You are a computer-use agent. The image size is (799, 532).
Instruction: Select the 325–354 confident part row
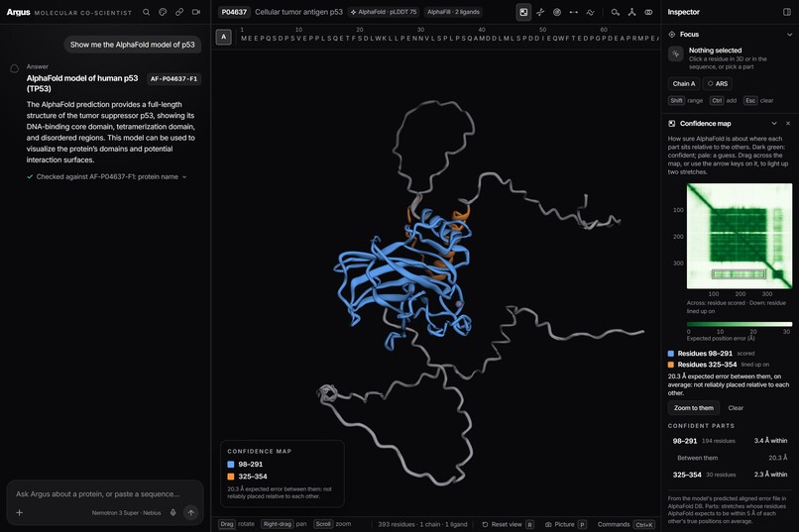[730, 475]
